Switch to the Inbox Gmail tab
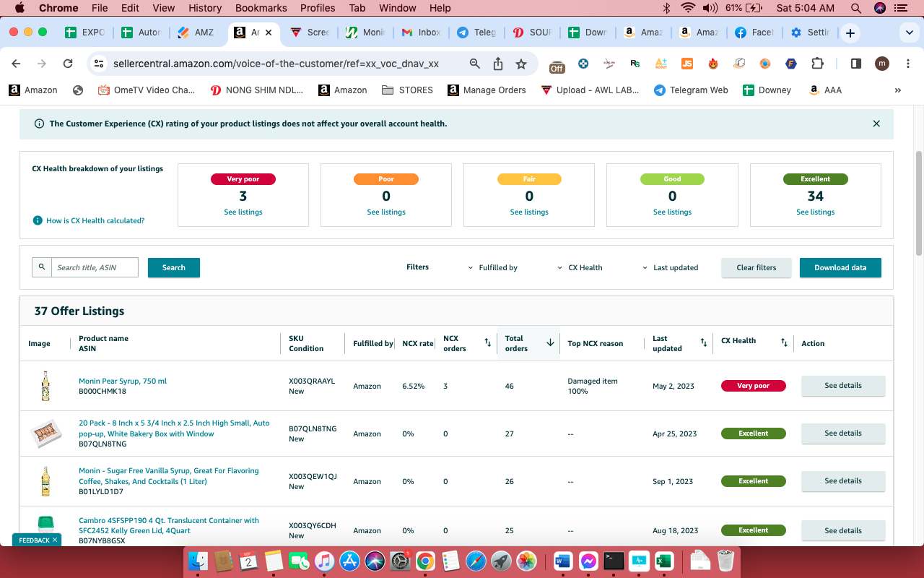The width and height of the screenshot is (924, 578). pyautogui.click(x=422, y=33)
